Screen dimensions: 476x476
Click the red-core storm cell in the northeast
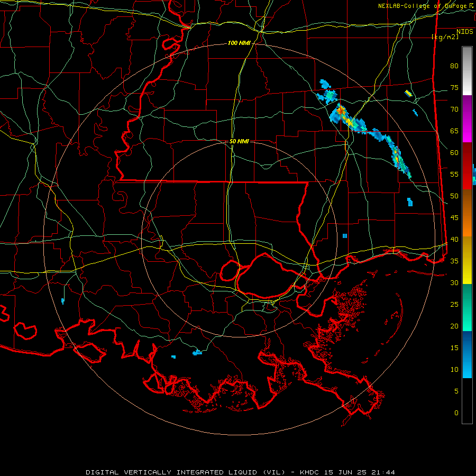click(x=342, y=111)
